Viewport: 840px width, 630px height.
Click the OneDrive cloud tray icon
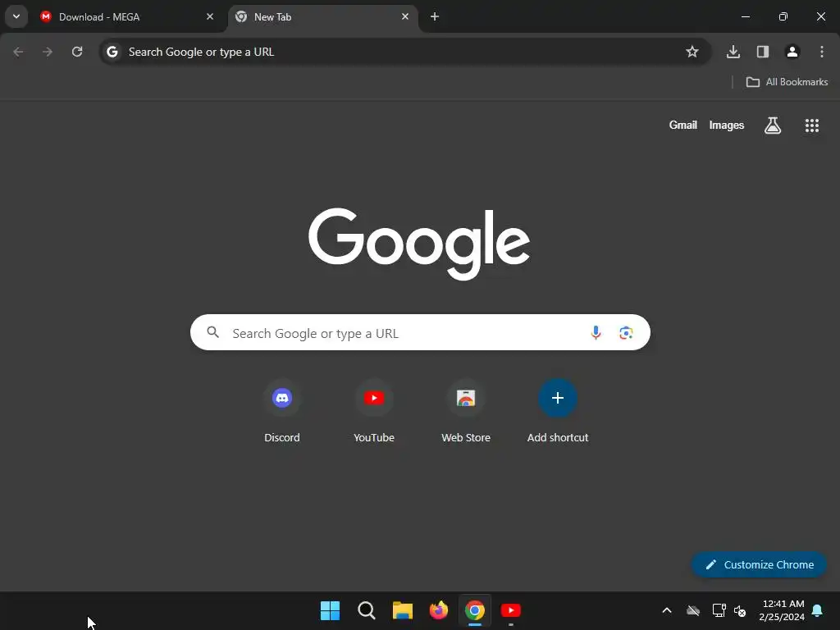point(692,610)
